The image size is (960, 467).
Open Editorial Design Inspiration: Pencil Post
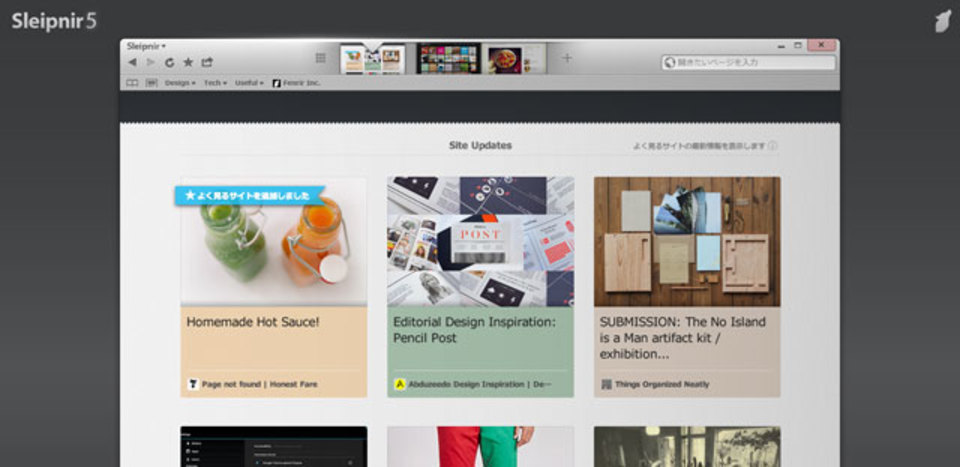click(x=474, y=330)
